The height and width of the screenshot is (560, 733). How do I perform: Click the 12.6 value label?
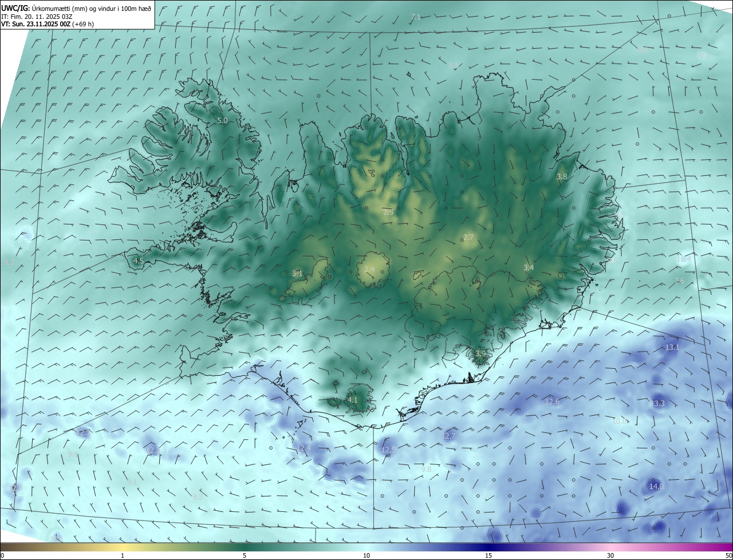click(552, 402)
